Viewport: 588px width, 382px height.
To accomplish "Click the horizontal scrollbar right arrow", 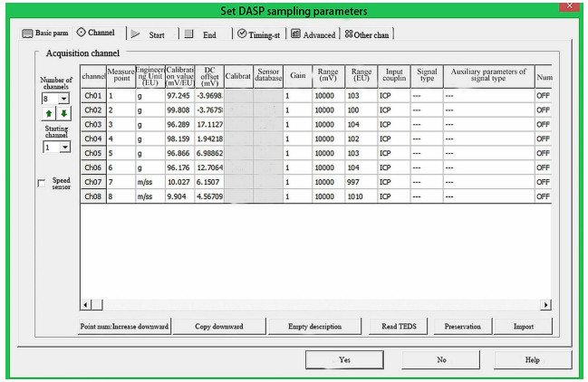I will click(x=545, y=305).
